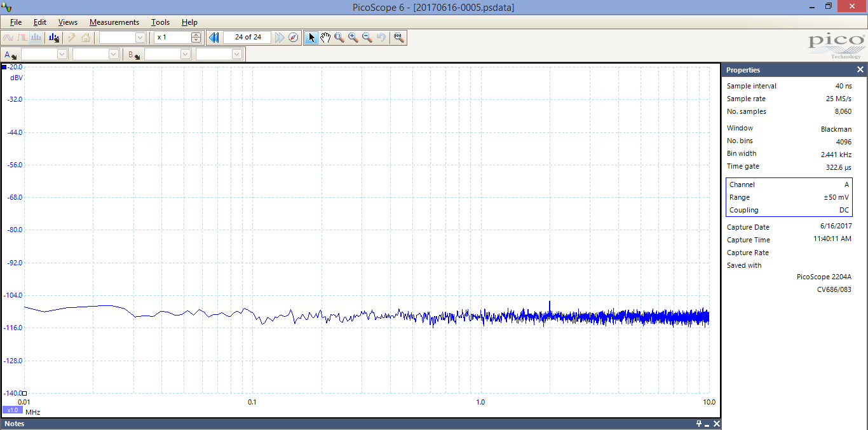Minimize the Notes panel
The image size is (868, 430).
click(707, 424)
